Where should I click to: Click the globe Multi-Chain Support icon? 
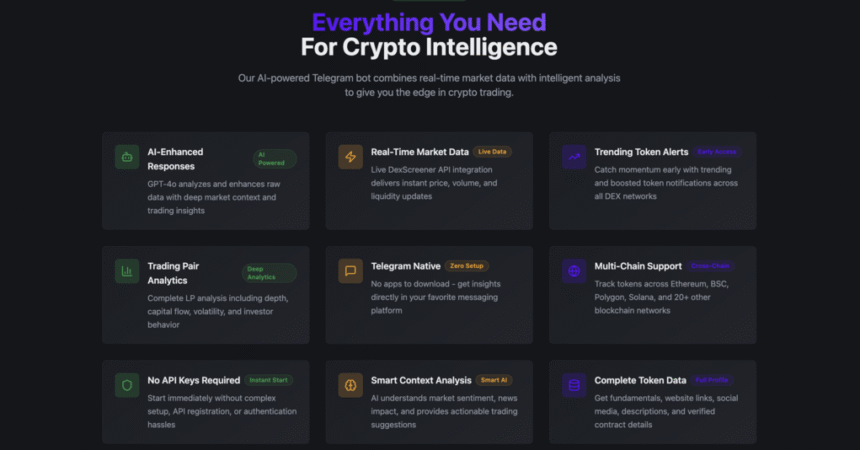pos(574,271)
